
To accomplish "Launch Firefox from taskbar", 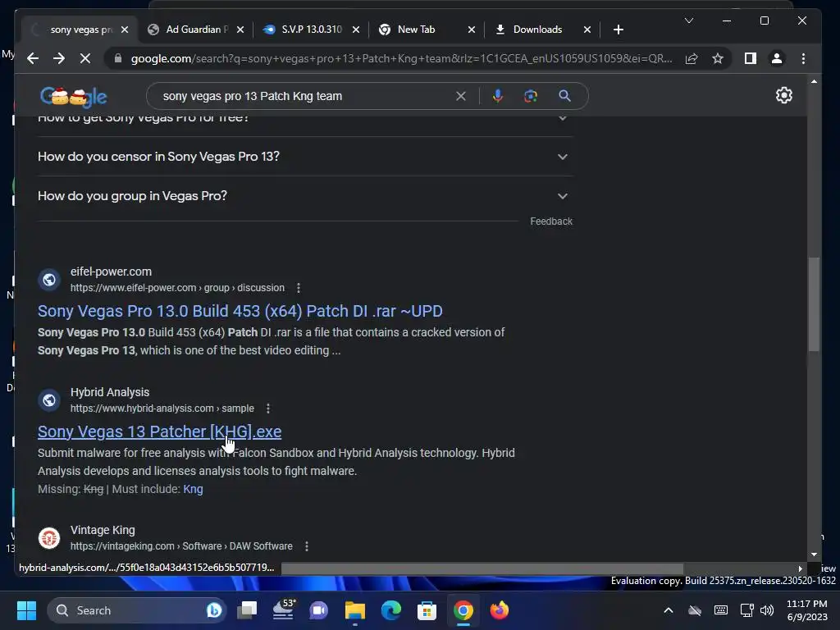I will (500, 610).
